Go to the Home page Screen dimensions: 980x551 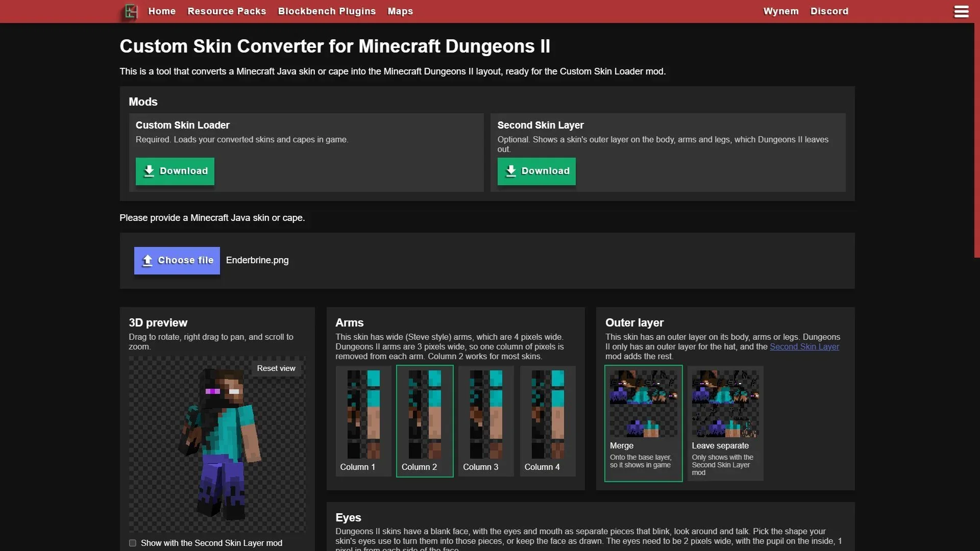(162, 11)
